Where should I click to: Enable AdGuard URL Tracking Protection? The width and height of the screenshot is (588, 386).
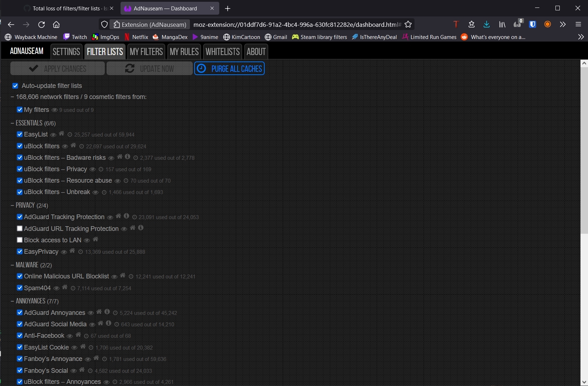(x=20, y=228)
